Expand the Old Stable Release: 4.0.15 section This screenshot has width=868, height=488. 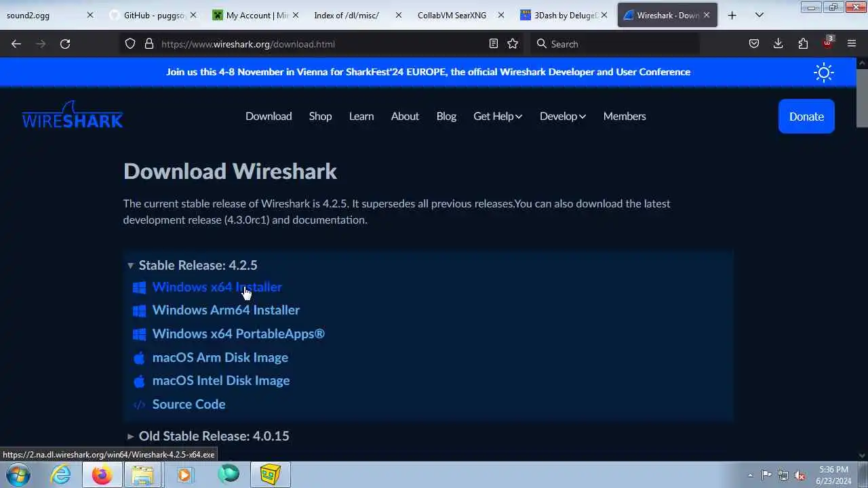pos(208,436)
